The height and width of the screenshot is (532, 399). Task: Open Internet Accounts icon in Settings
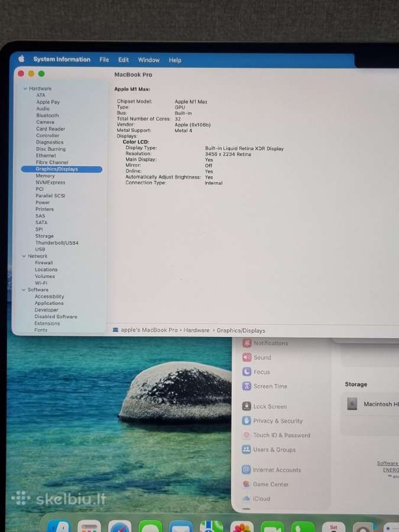point(246,469)
